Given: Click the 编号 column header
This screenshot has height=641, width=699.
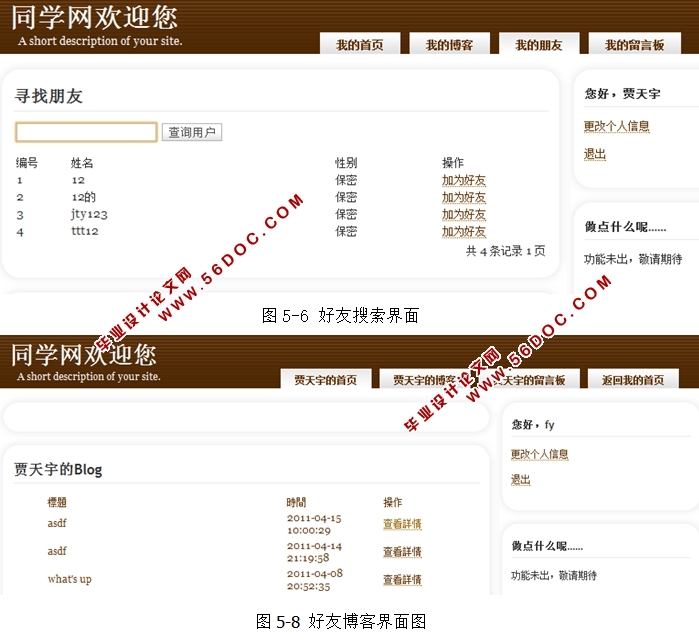Looking at the screenshot, I should (27, 163).
